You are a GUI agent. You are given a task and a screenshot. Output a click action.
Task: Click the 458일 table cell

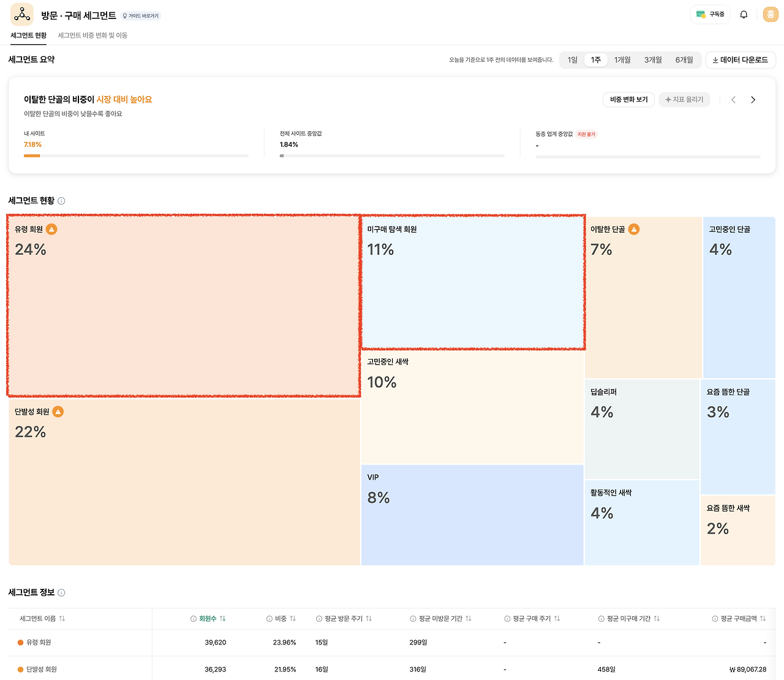point(606,670)
